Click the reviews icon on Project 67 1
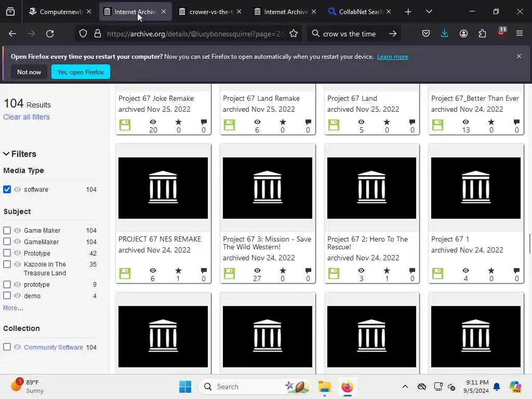Viewport: 532px width, 399px height. (x=516, y=270)
